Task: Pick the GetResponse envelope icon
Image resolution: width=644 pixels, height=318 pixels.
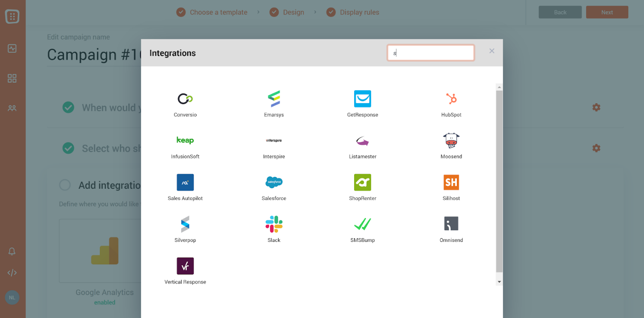Action: pyautogui.click(x=363, y=99)
